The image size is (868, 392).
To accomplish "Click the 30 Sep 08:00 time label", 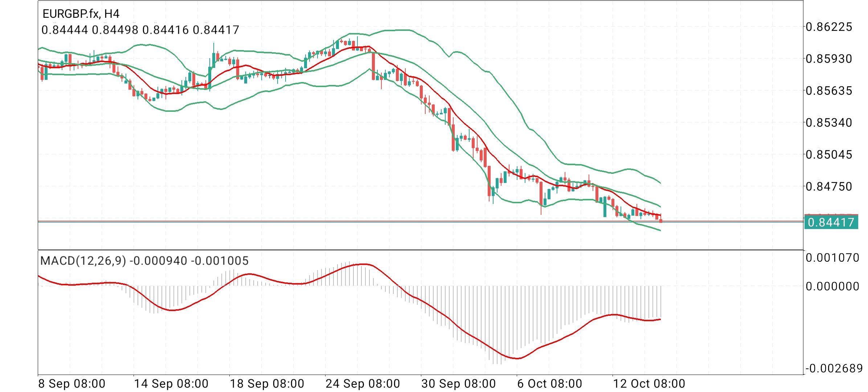I will (x=459, y=384).
